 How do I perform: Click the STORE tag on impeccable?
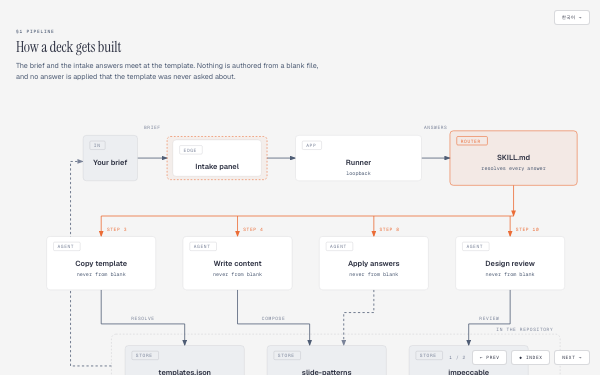tap(429, 355)
